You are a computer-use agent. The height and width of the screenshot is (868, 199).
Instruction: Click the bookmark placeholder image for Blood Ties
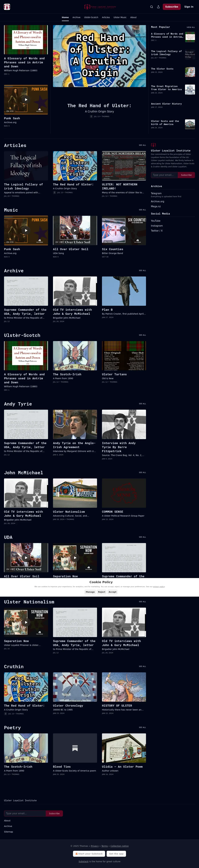(x=75, y=748)
